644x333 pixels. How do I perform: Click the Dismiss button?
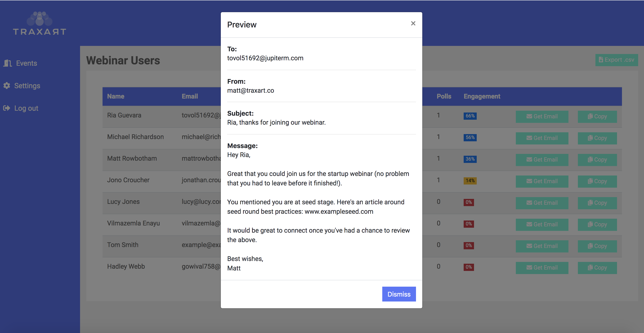[399, 294]
